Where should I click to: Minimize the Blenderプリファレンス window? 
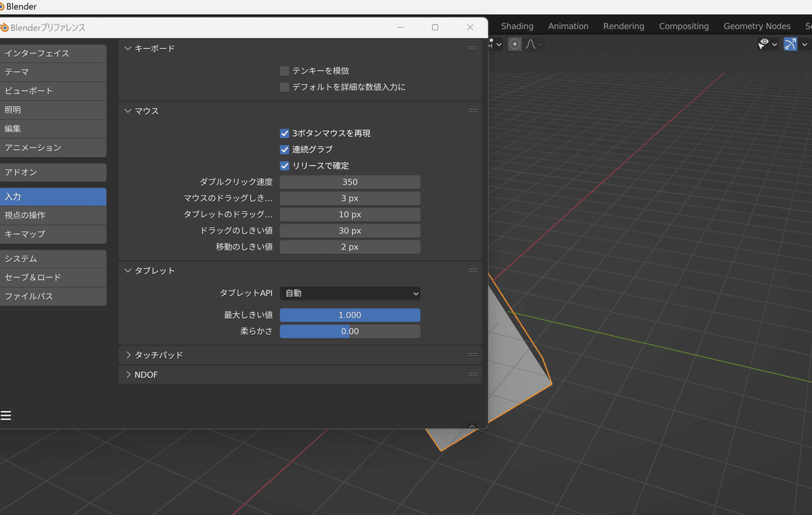pyautogui.click(x=401, y=28)
